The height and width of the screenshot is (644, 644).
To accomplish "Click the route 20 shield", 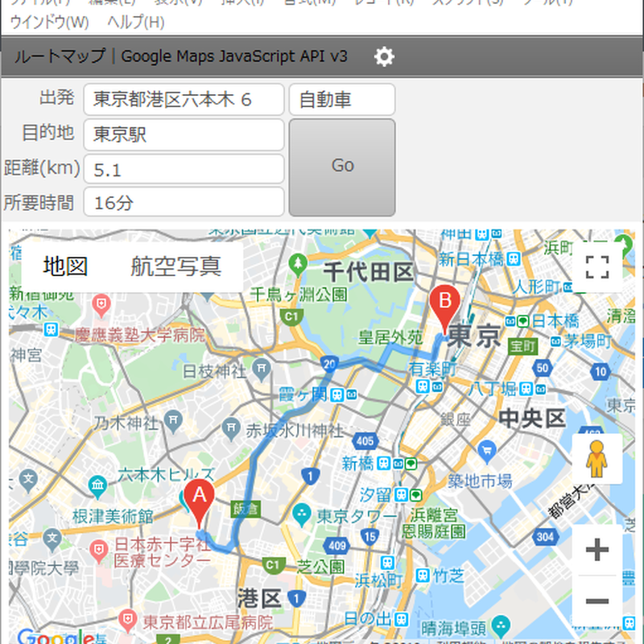I will click(x=329, y=365).
